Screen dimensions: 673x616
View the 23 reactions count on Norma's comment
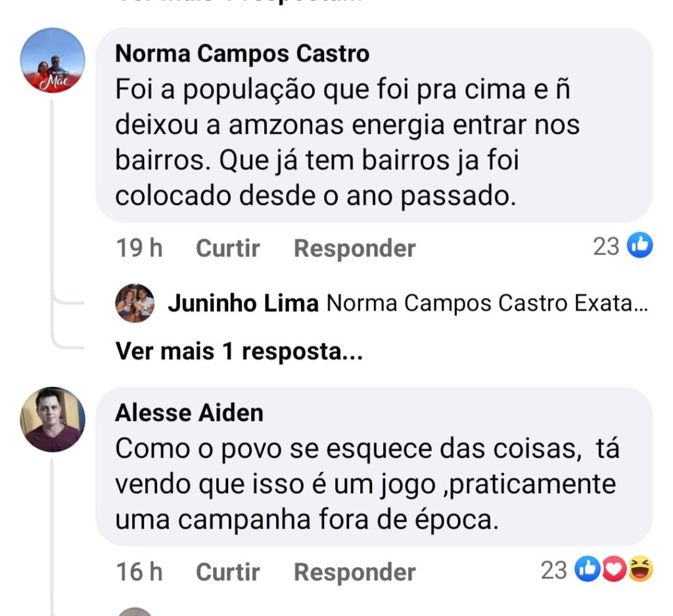[606, 246]
